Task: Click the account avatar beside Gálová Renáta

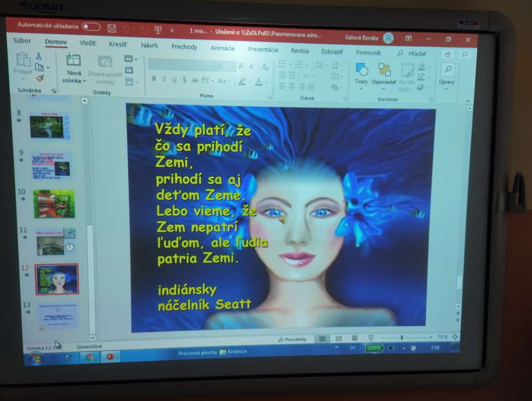Action: (x=388, y=38)
